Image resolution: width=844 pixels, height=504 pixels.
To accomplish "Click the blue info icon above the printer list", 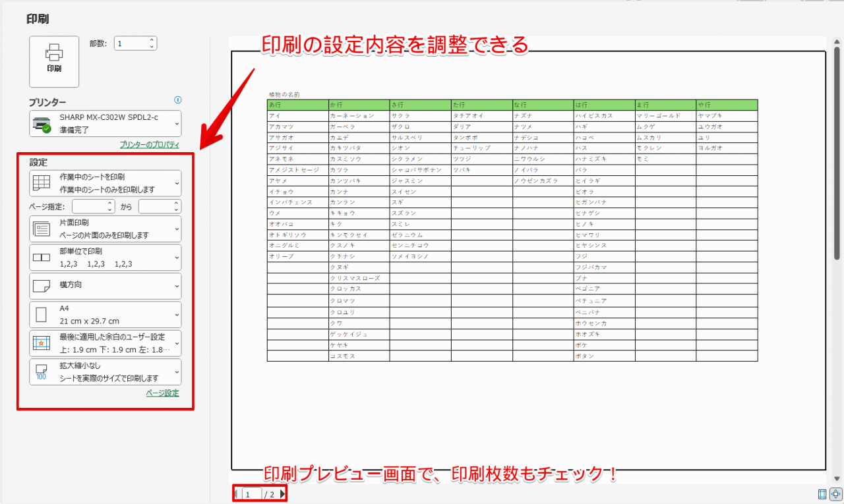I will click(x=177, y=99).
